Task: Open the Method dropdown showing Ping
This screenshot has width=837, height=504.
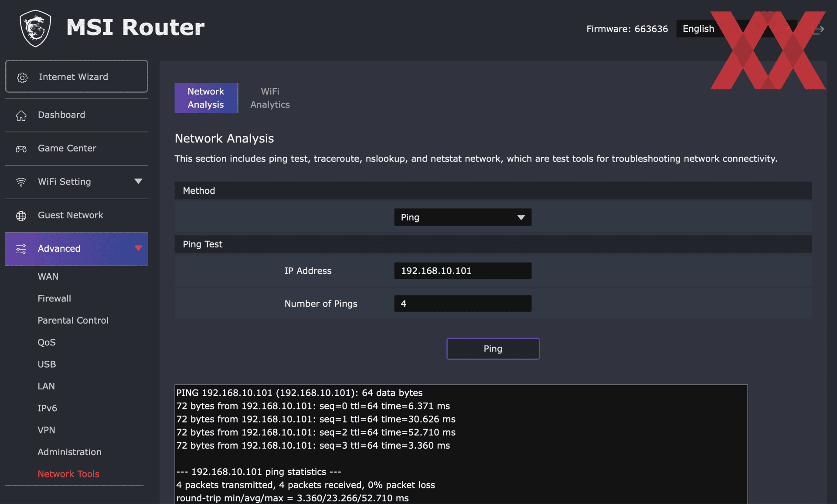Action: tap(463, 217)
